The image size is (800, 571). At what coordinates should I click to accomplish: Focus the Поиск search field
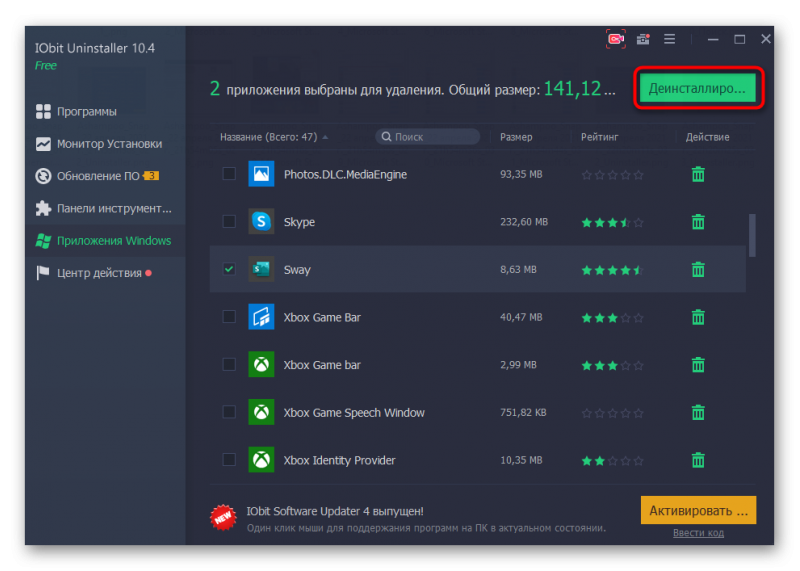click(x=428, y=137)
